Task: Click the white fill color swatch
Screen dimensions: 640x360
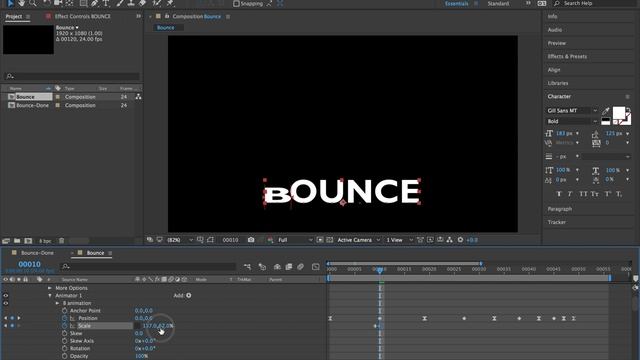Action: [618, 112]
